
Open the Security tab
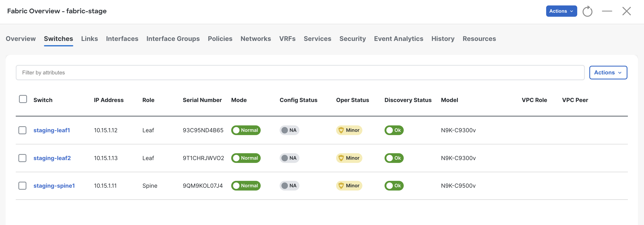[352, 39]
